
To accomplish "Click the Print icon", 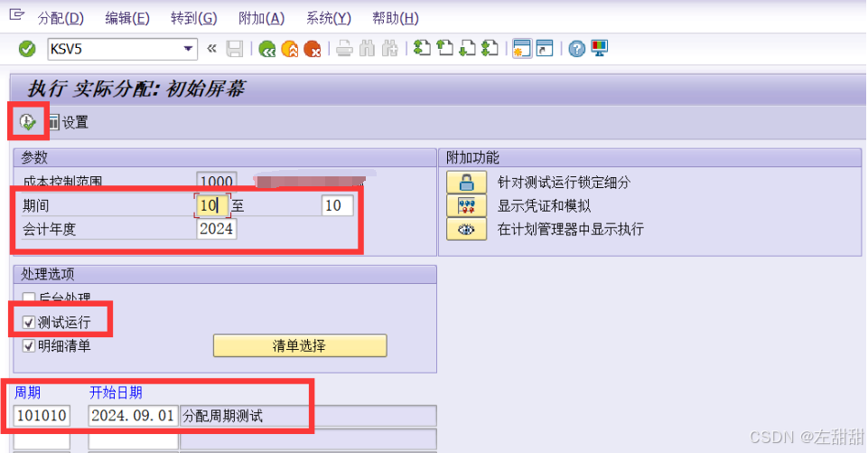I will click(x=344, y=49).
